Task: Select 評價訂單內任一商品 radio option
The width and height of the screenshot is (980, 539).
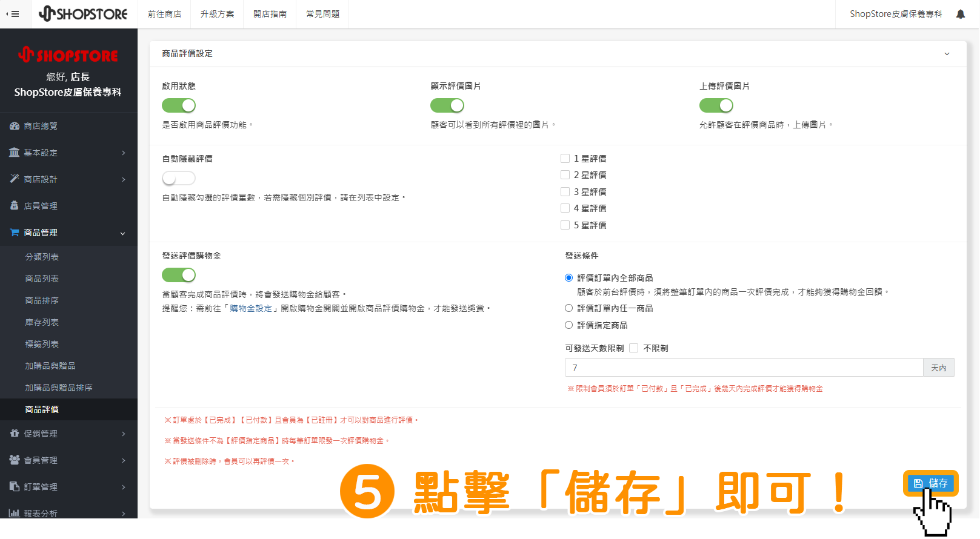Action: pos(568,308)
